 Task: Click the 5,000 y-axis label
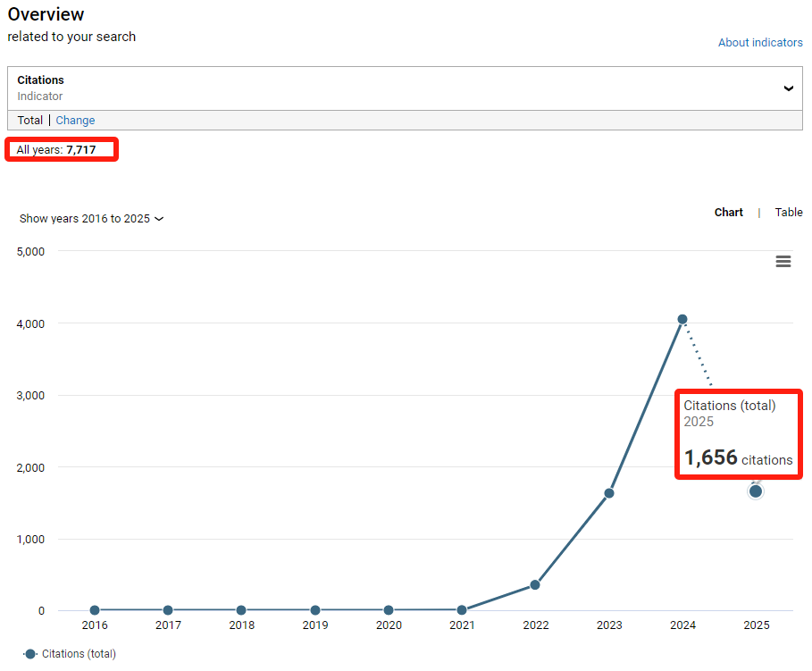pyautogui.click(x=30, y=252)
